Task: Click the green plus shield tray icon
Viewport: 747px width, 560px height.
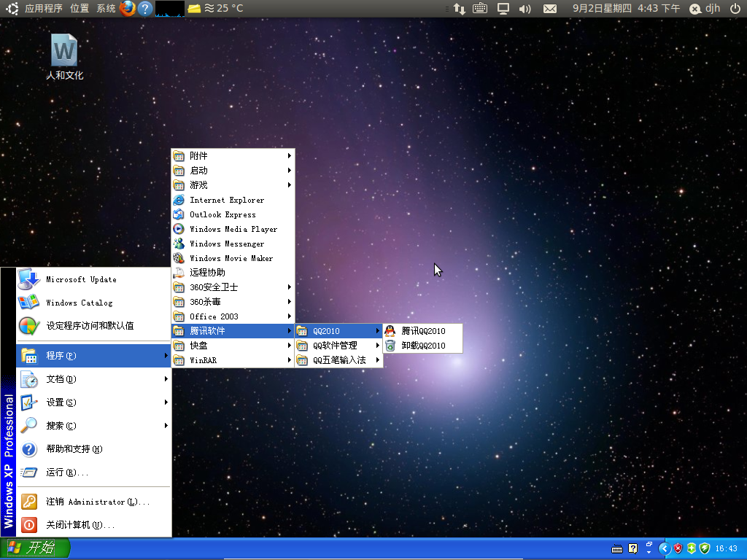Action: coord(692,548)
